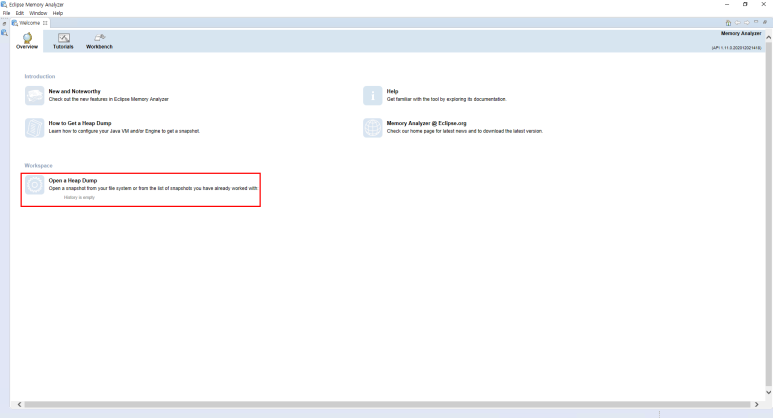Close the Welcome tab with its X
This screenshot has width=773, height=418.
(45, 23)
